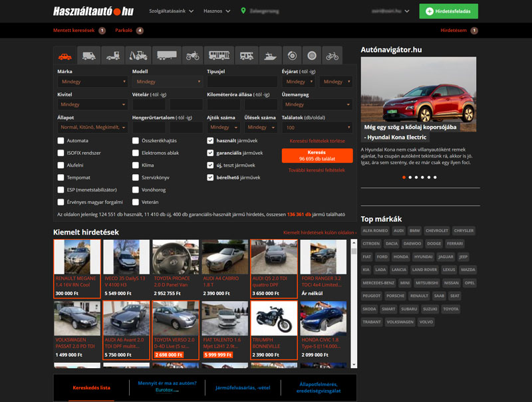Open the Ülések száma dropdown
This screenshot has width=532, height=402.
point(261,128)
